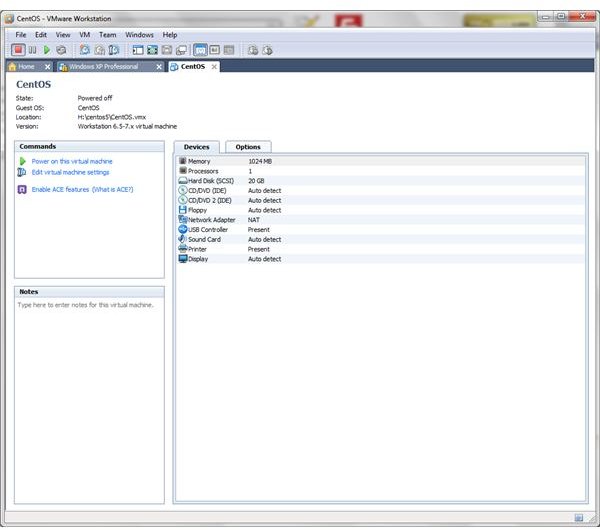Click the Floppy device icon
The width and height of the screenshot is (600, 530).
[183, 210]
